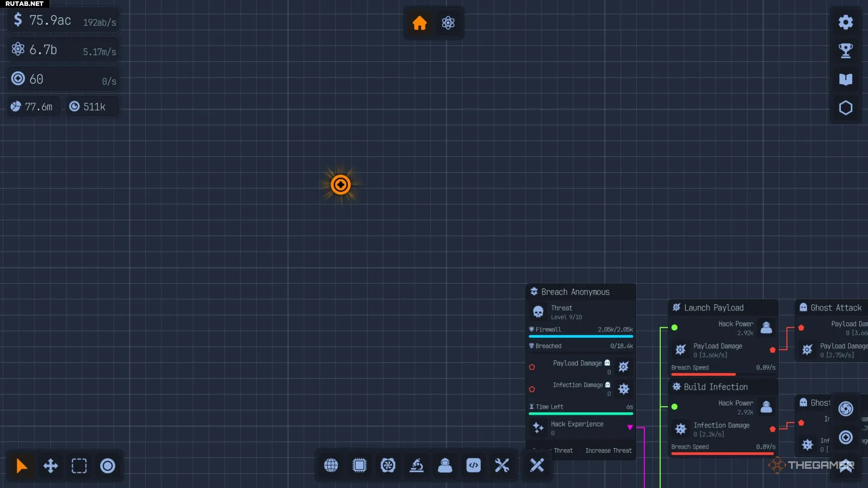Open the settings gear in right sidebar
Screen dimensions: 868x488
click(x=845, y=22)
